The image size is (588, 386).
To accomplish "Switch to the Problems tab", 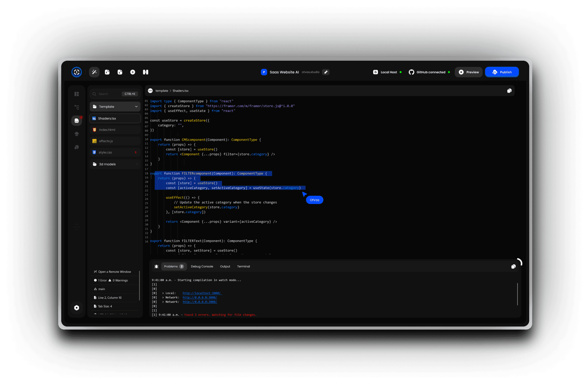I will (x=174, y=266).
